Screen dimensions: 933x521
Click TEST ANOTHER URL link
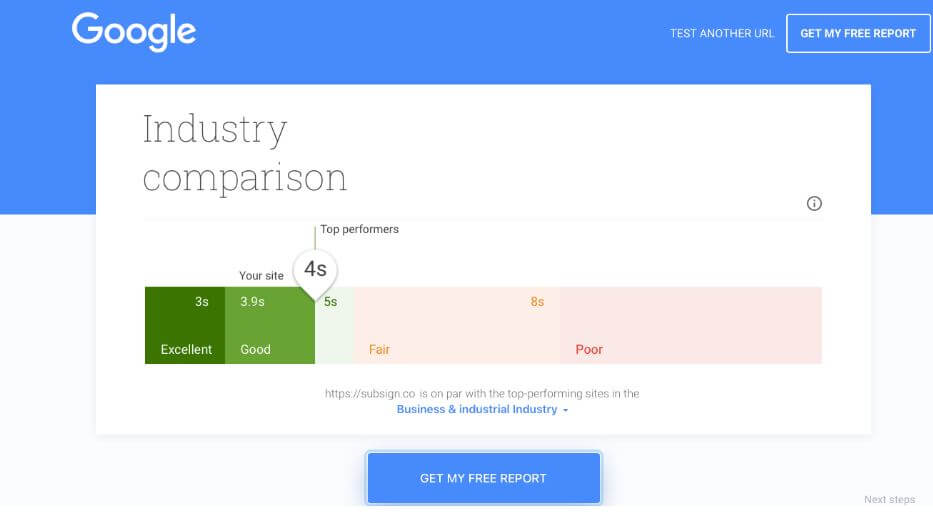click(x=722, y=33)
